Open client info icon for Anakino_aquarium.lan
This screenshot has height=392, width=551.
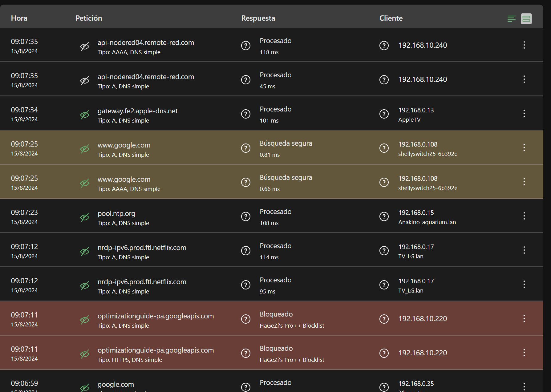tap(384, 216)
